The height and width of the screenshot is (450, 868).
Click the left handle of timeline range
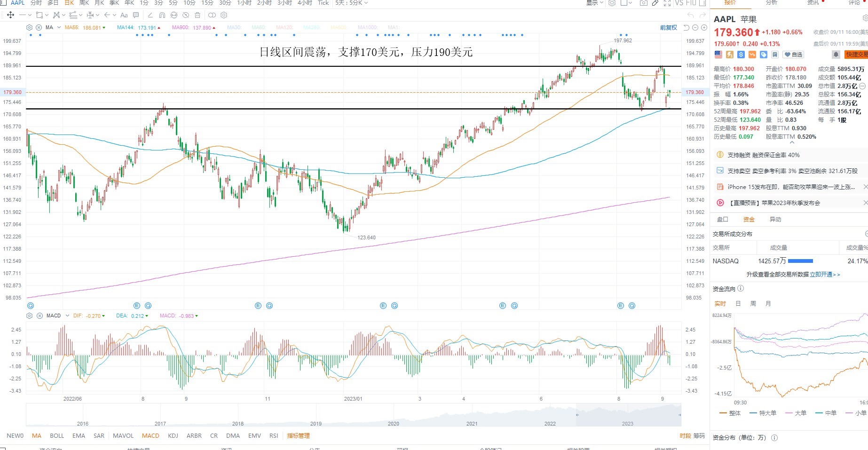point(577,415)
